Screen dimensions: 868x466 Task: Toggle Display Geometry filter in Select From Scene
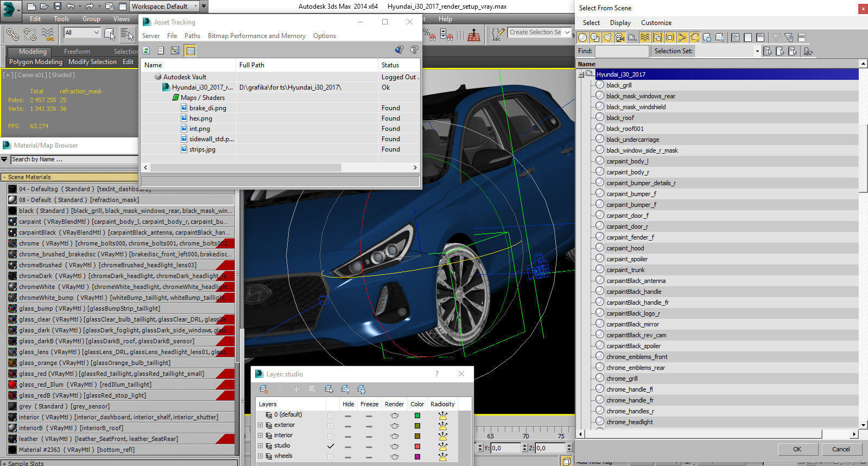click(582, 37)
